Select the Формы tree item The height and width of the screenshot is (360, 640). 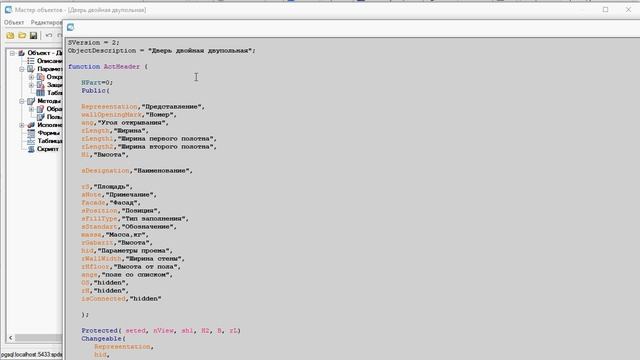point(49,133)
